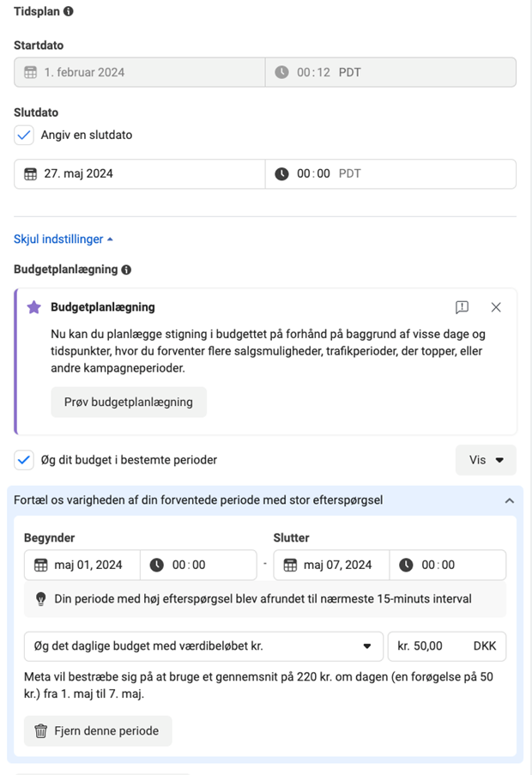
Task: Click the Begynder time field showing 00:00
Action: tap(198, 565)
